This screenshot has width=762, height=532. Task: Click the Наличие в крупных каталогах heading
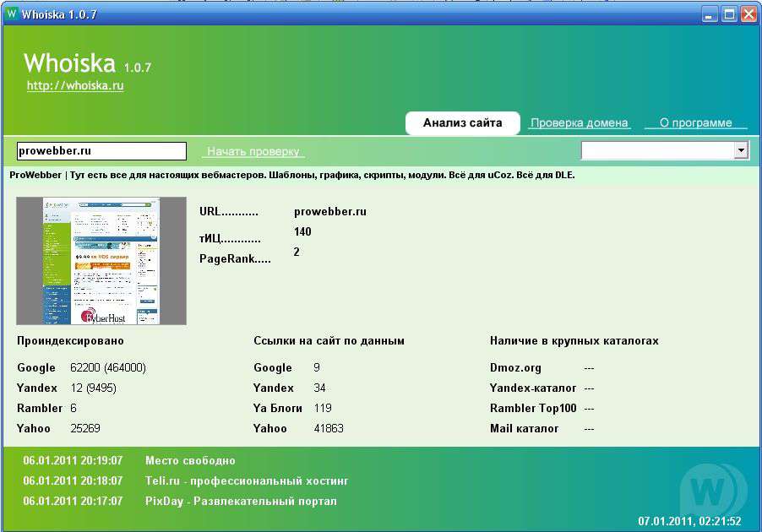tap(574, 341)
